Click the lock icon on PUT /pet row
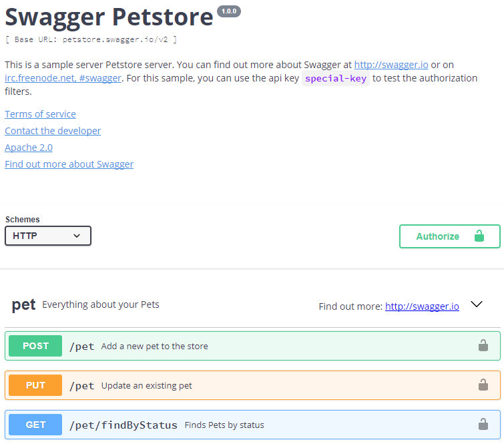The width and height of the screenshot is (504, 446). coord(483,385)
